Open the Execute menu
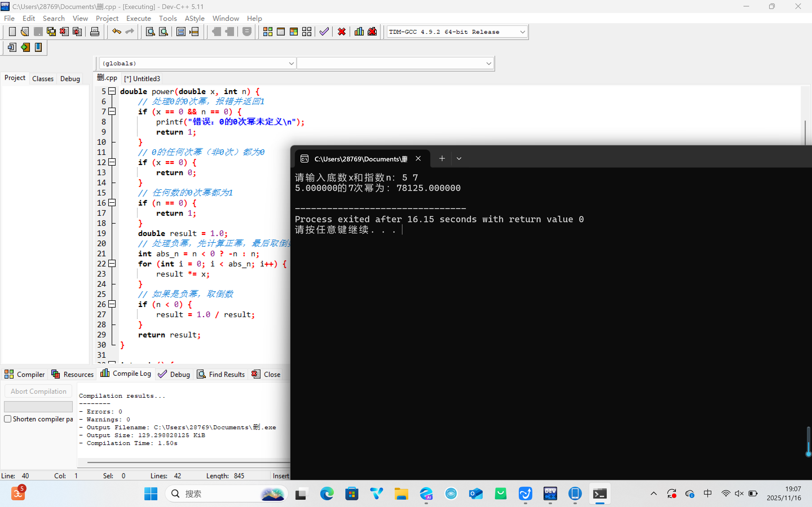 click(x=138, y=18)
